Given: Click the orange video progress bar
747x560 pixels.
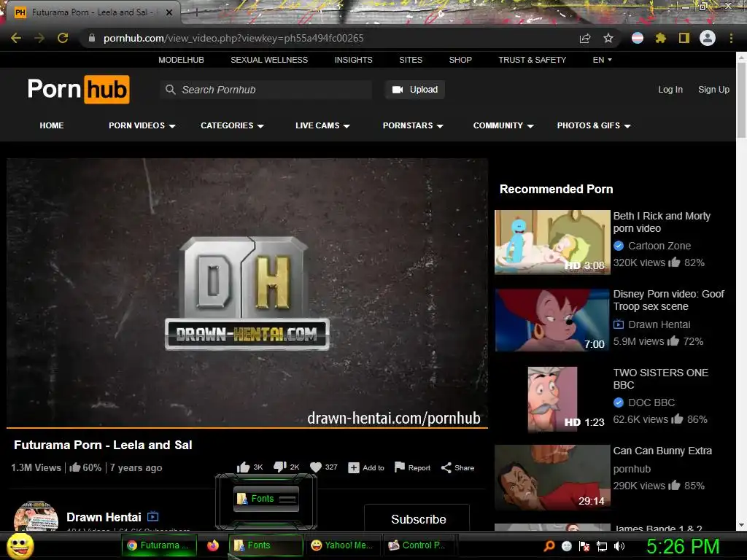Looking at the screenshot, I should pyautogui.click(x=247, y=427).
